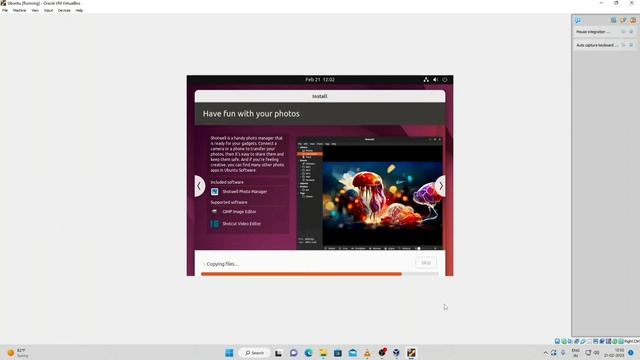Open the weather widget on taskbar
Screen dimensions: 640x360
pyautogui.click(x=18, y=353)
